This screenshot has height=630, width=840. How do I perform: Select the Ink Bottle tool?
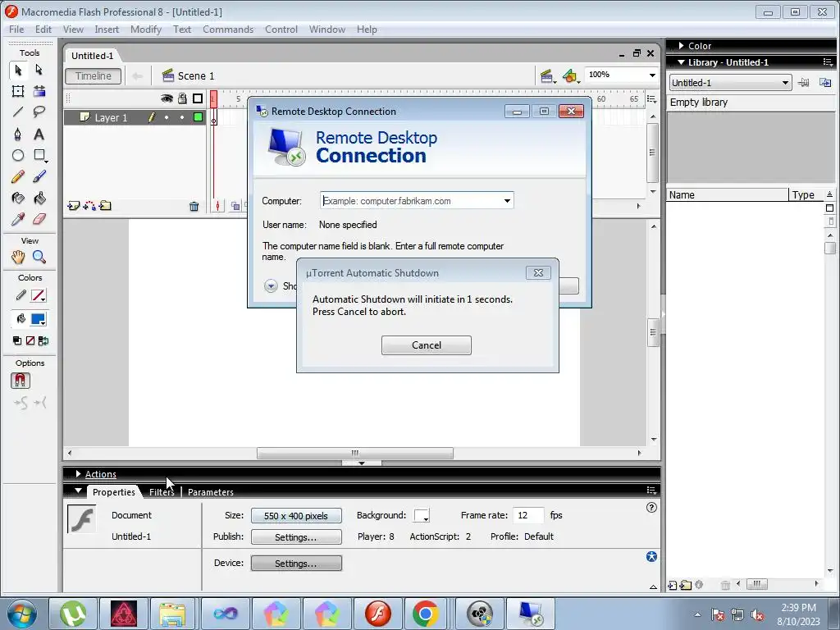coord(18,199)
